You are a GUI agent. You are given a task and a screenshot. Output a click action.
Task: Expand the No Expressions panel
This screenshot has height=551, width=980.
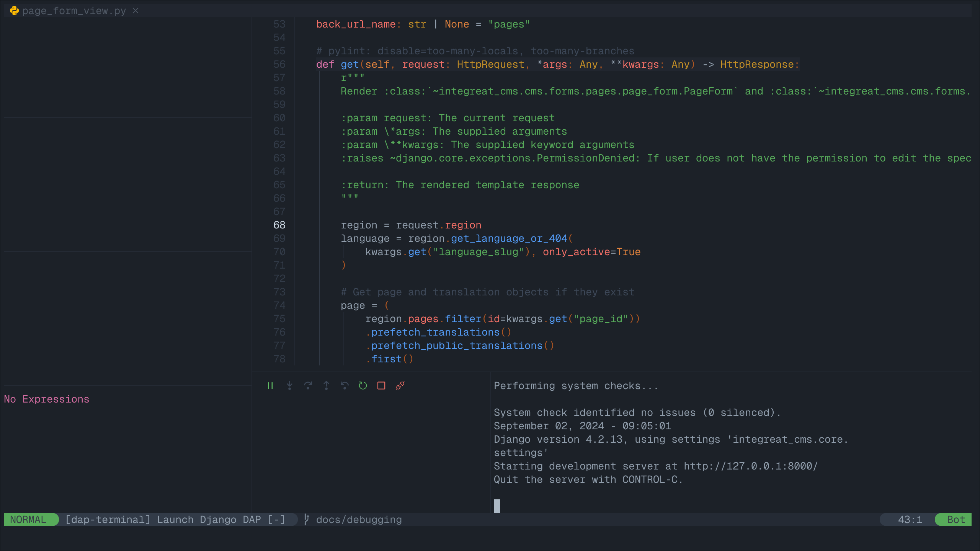coord(46,398)
